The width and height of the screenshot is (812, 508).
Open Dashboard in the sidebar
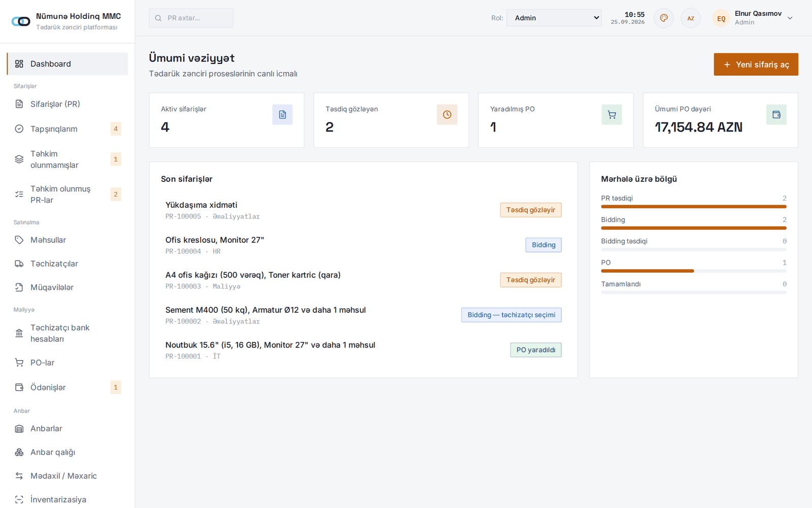[x=67, y=64]
